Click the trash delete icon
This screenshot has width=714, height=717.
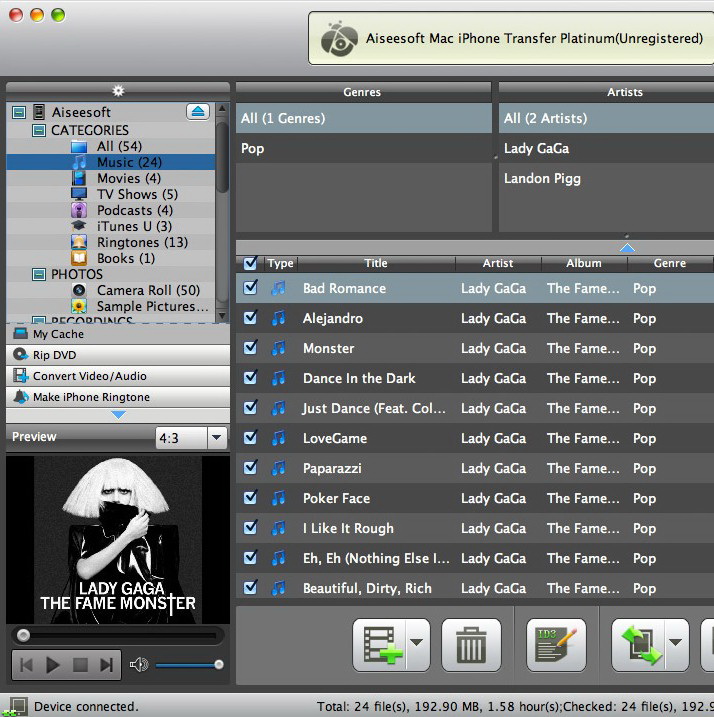471,645
